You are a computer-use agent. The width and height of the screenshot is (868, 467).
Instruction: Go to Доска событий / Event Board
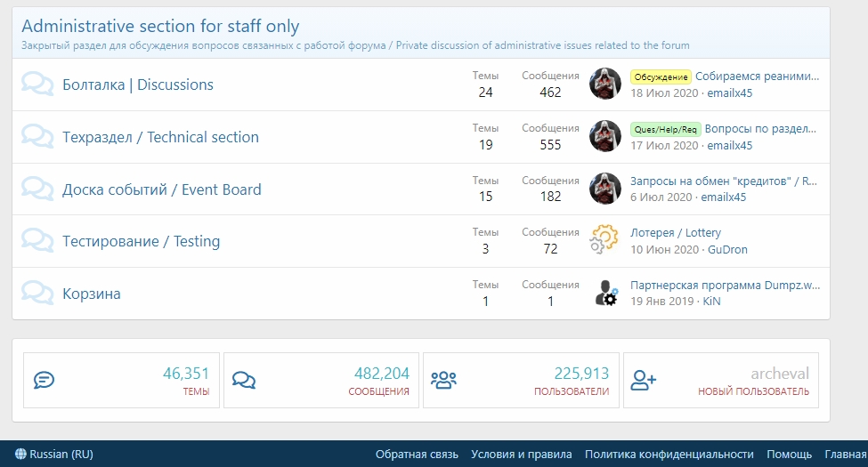click(x=162, y=189)
